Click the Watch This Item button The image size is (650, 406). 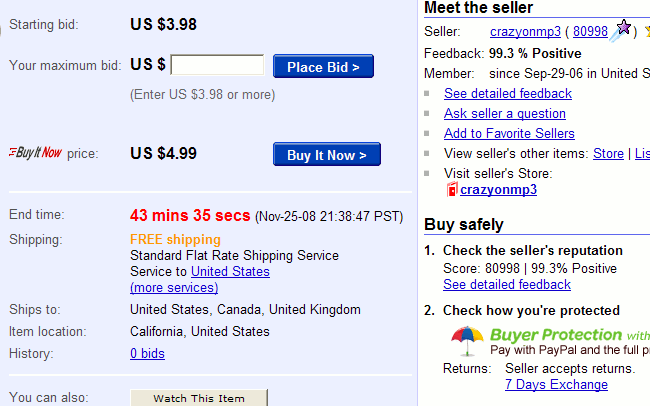click(199, 398)
